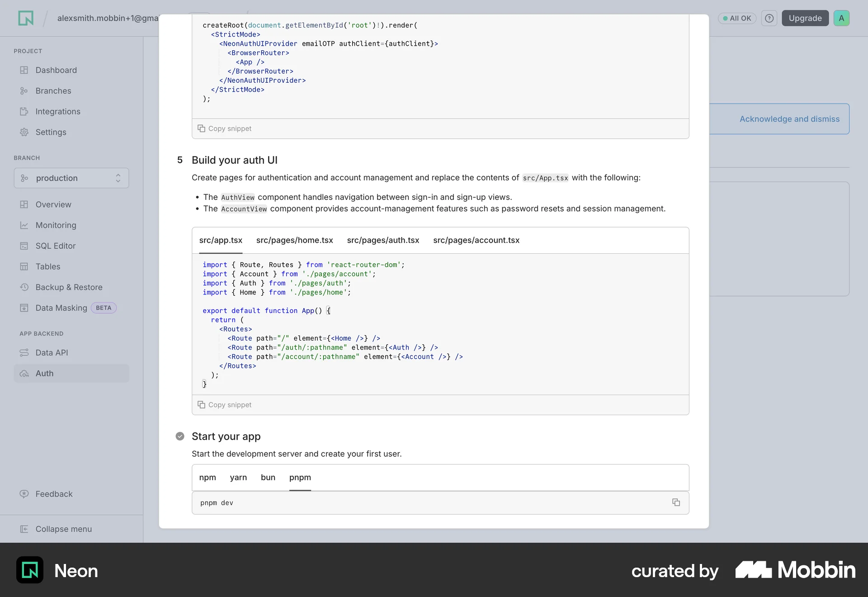The image size is (868, 597).
Task: Click the Start your app checkmark icon
Action: (180, 436)
